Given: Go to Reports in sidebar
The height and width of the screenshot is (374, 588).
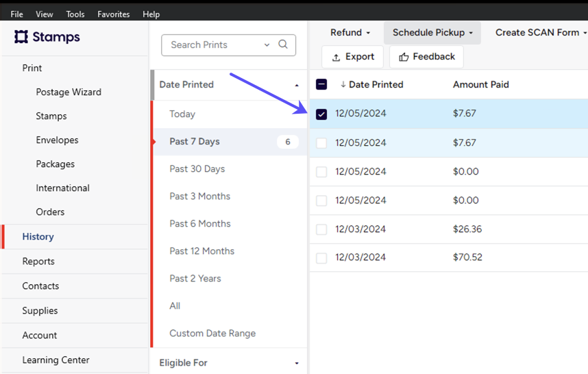Looking at the screenshot, I should [x=75, y=262].
